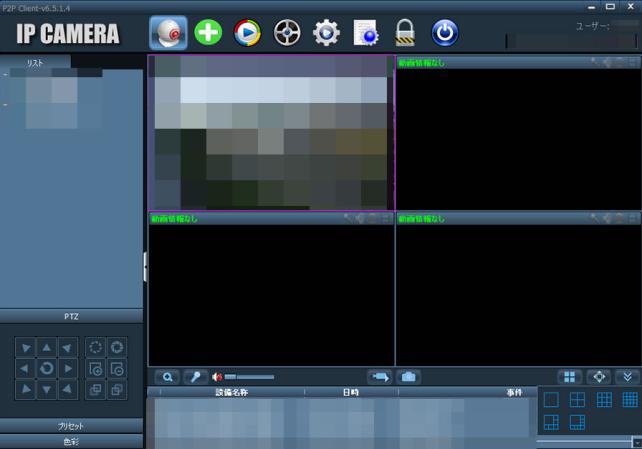Toggle fullscreen with the four-arrow icon
This screenshot has width=642, height=449.
coord(599,377)
